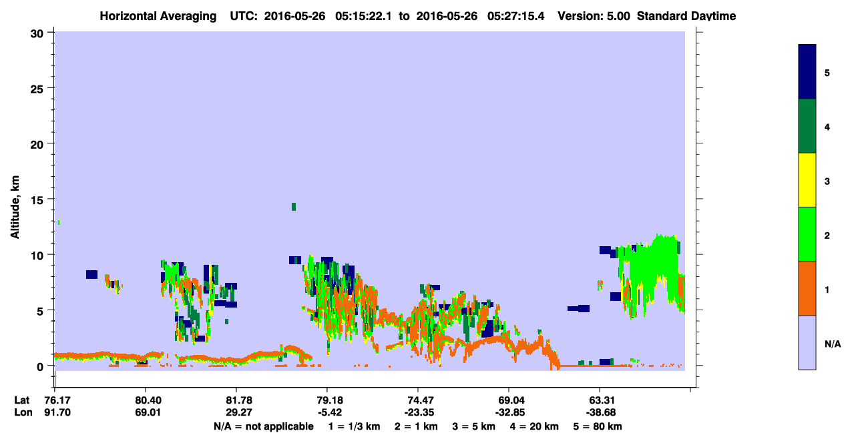Click the orange colorbar segment labeled 1
Screen dimensions: 868x445
click(x=807, y=288)
